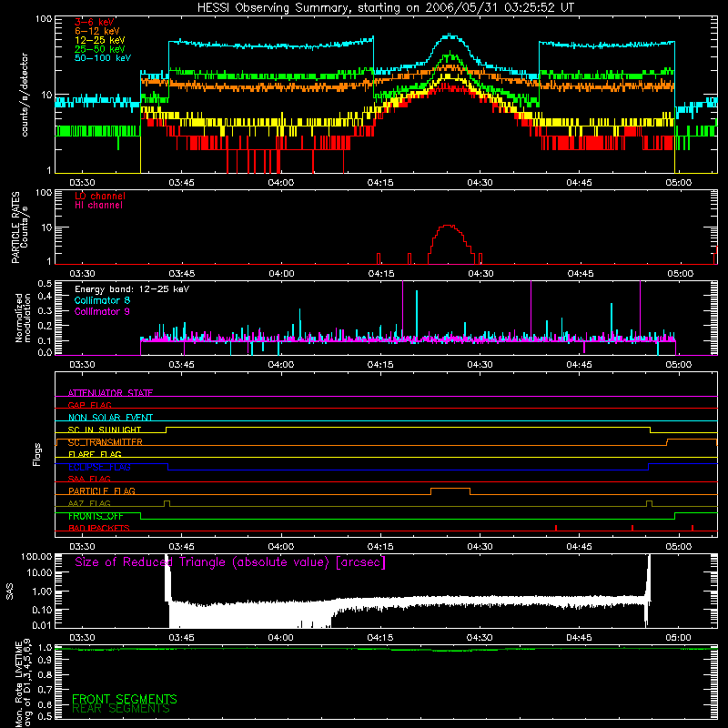Click the SAA_FLAG label

pyautogui.click(x=89, y=479)
